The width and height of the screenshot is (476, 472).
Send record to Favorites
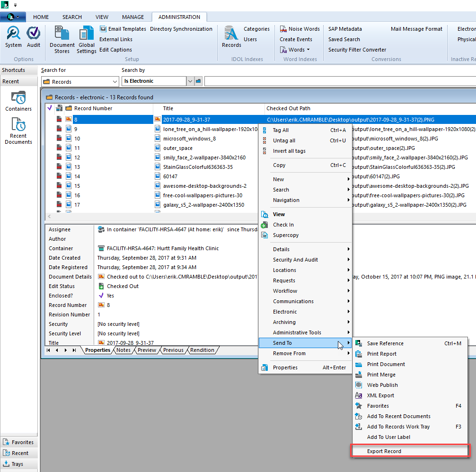[410, 406]
